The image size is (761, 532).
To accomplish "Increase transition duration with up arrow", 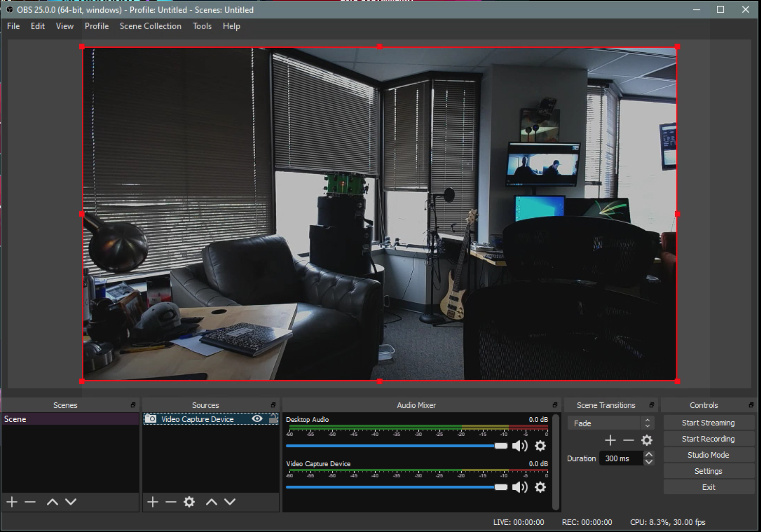I will (x=649, y=455).
